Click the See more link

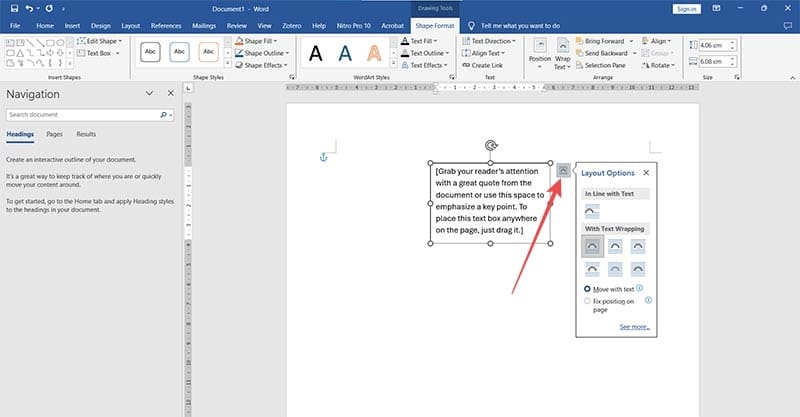coord(632,326)
